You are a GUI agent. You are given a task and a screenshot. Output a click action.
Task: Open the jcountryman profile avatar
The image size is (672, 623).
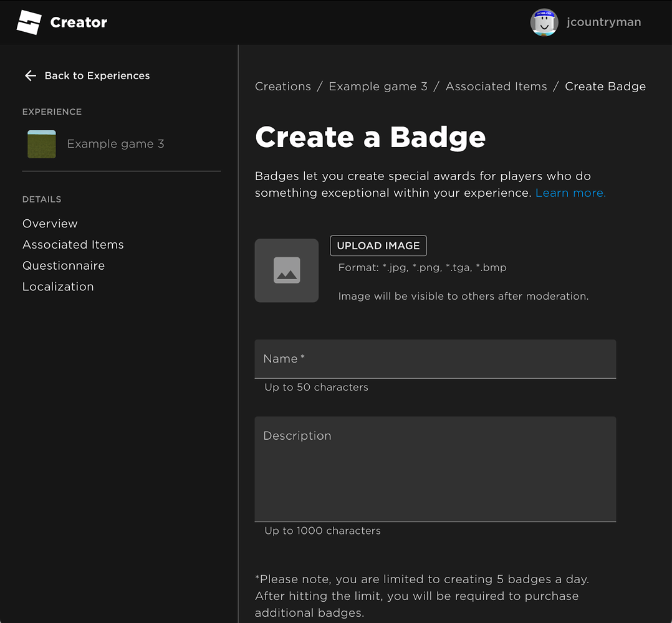tap(544, 22)
